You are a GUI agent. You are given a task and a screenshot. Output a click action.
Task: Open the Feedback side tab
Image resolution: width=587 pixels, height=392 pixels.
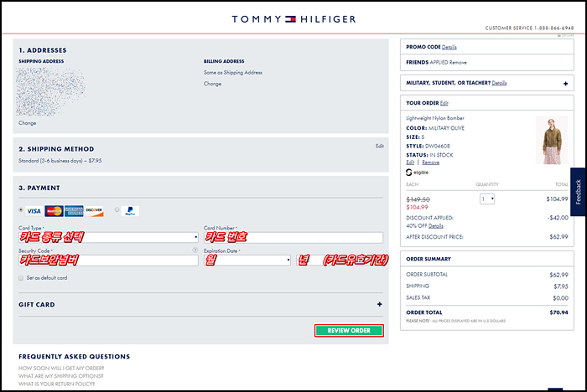579,192
